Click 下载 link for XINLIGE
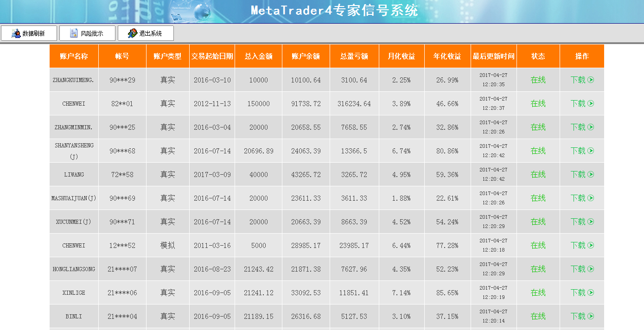Screen dimensions: 644x330 click(x=578, y=292)
